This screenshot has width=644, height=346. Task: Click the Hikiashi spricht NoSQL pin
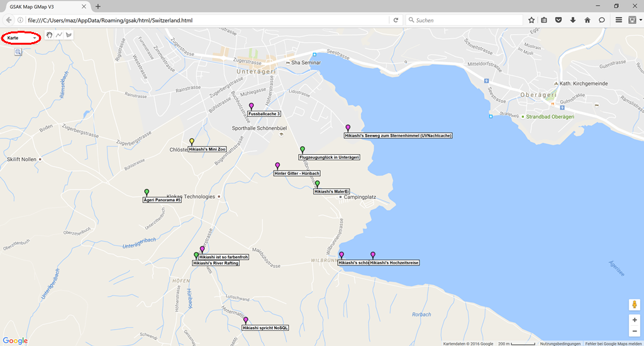[x=246, y=320]
